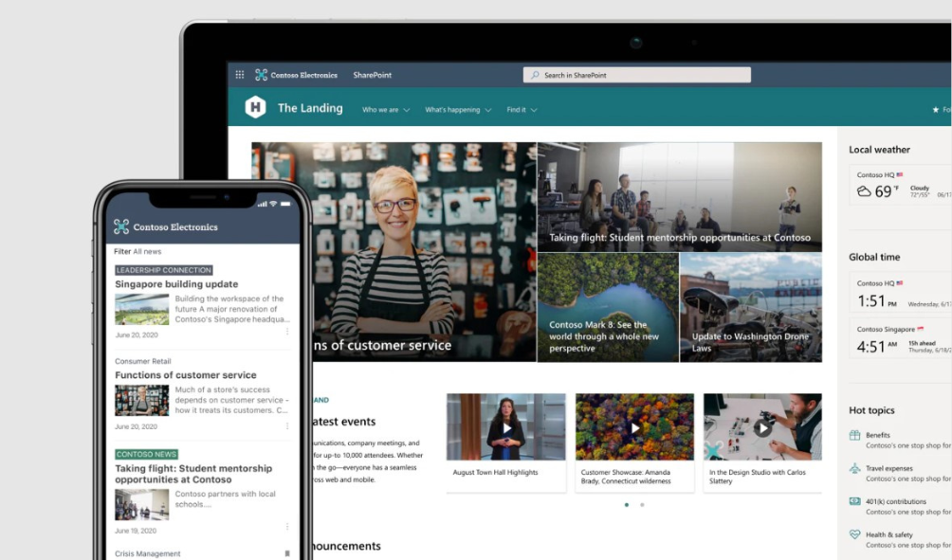Viewport: 952px width, 560px height.
Task: Expand the What's happening menu
Action: point(458,110)
